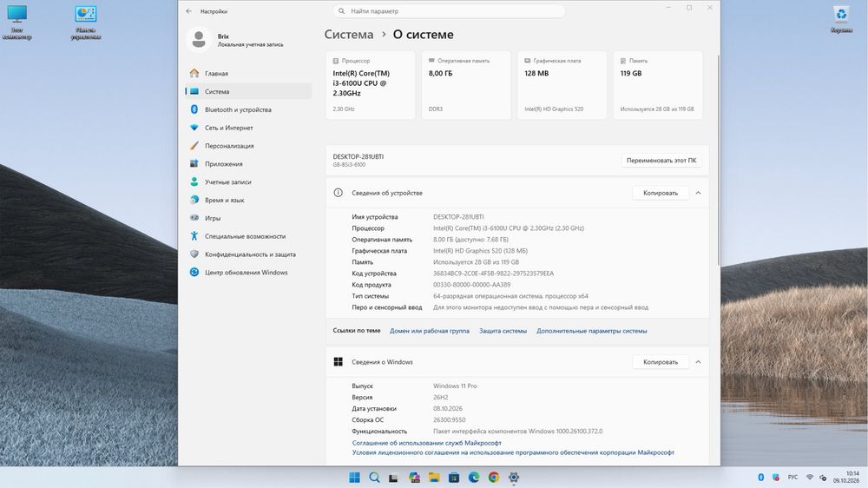Click Bluetooth icon in system tray

pos(761,478)
